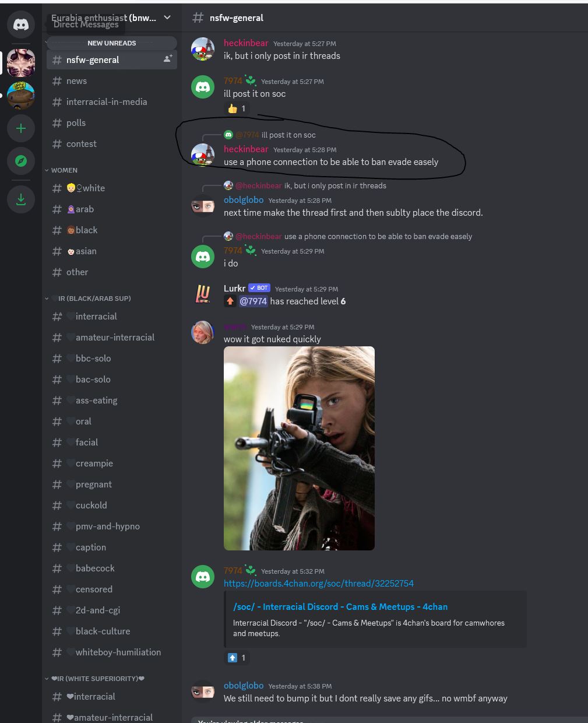This screenshot has height=723, width=588.
Task: Click the @7974 mention in Lurkr's message
Action: [x=253, y=301]
